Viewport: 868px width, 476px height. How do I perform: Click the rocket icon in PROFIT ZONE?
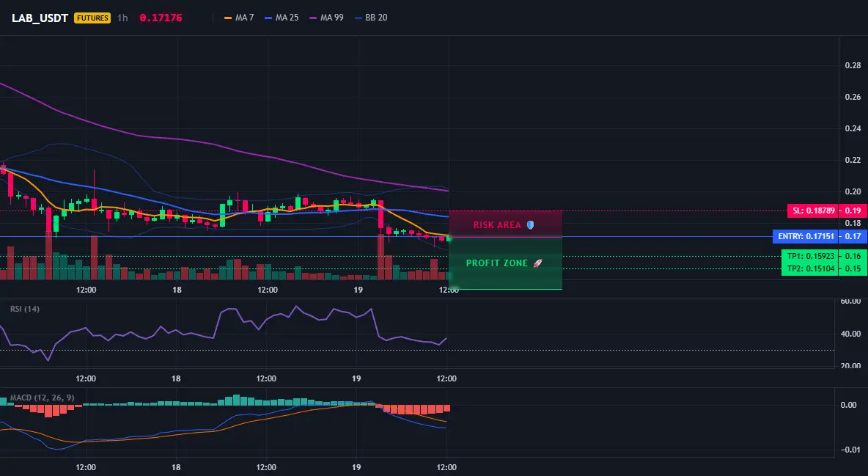click(537, 263)
